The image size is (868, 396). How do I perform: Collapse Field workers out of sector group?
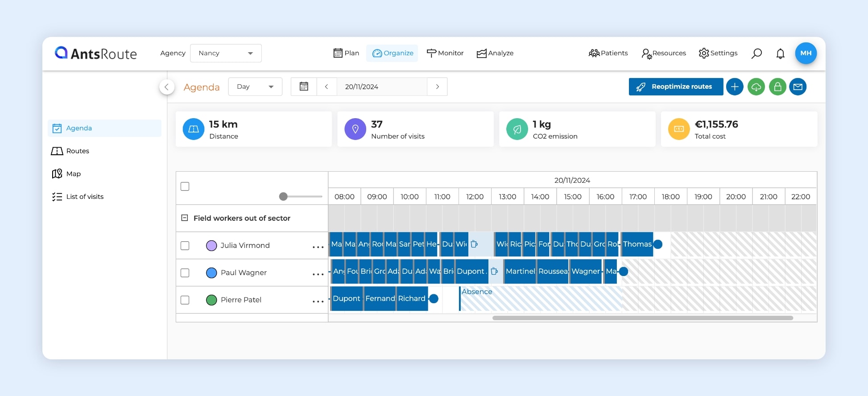[185, 218]
